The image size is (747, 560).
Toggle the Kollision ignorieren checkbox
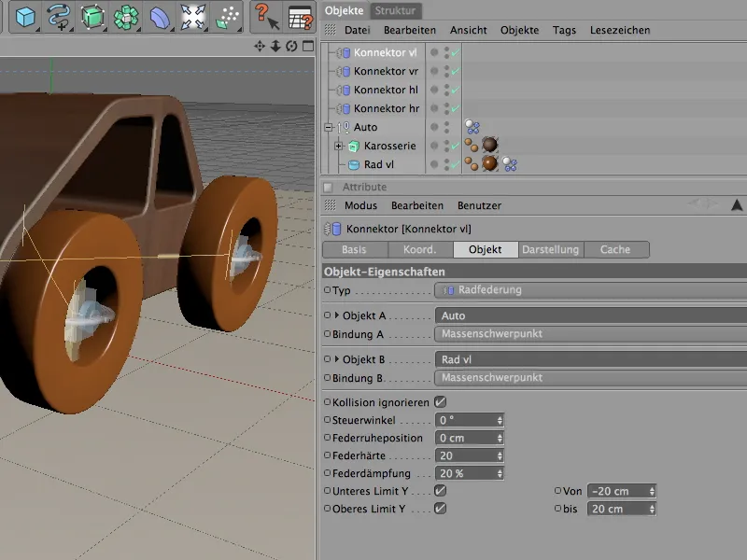(x=440, y=401)
